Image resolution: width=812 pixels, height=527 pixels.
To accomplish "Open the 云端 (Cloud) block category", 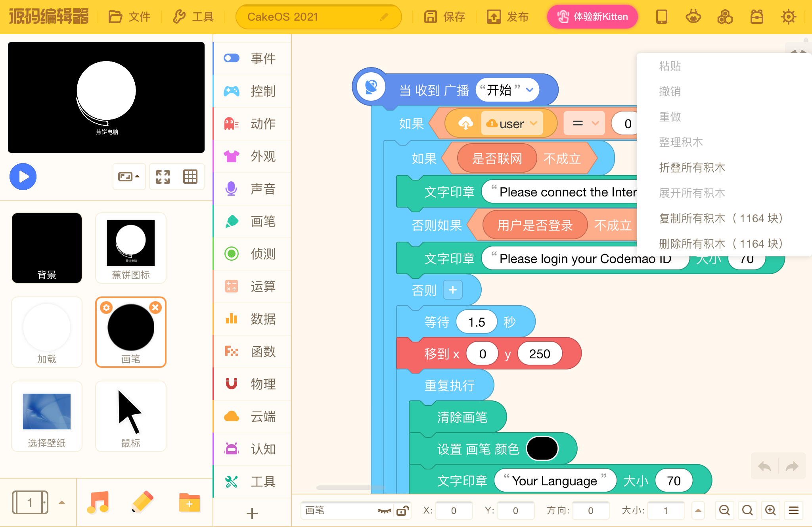I will click(253, 416).
